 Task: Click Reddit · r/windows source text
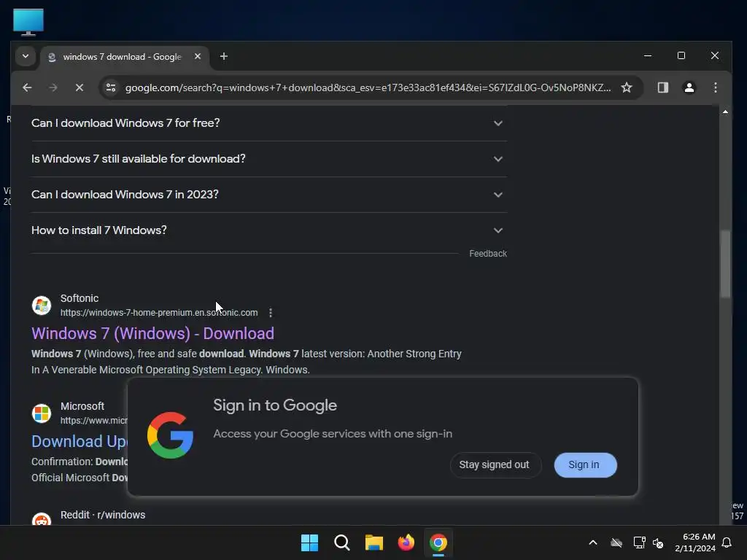[x=103, y=515]
